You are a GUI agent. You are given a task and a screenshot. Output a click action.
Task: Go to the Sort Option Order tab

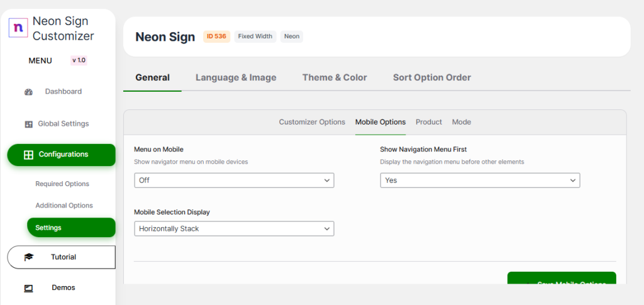[x=432, y=77]
